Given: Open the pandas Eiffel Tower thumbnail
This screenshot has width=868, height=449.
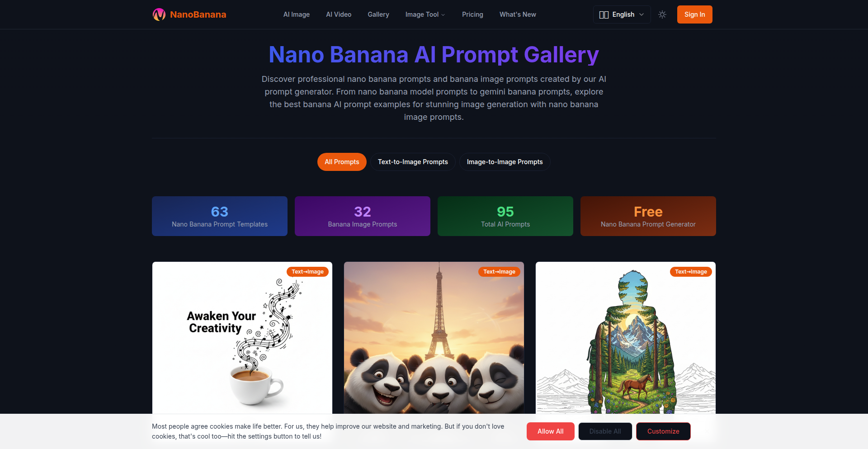Looking at the screenshot, I should [434, 338].
